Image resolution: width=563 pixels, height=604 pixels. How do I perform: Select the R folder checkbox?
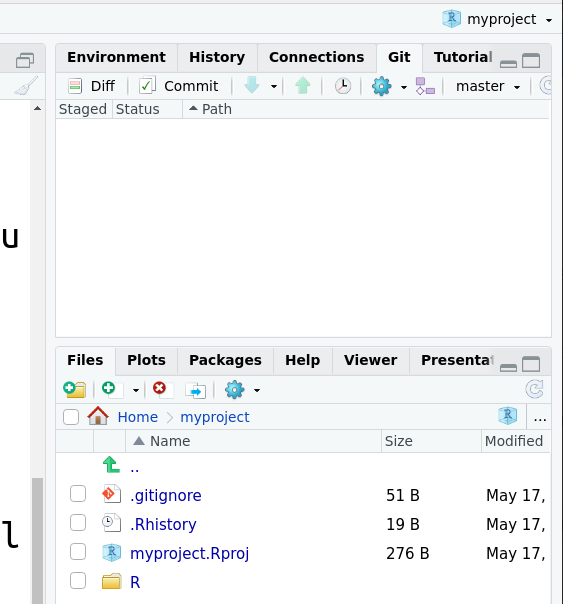78,581
